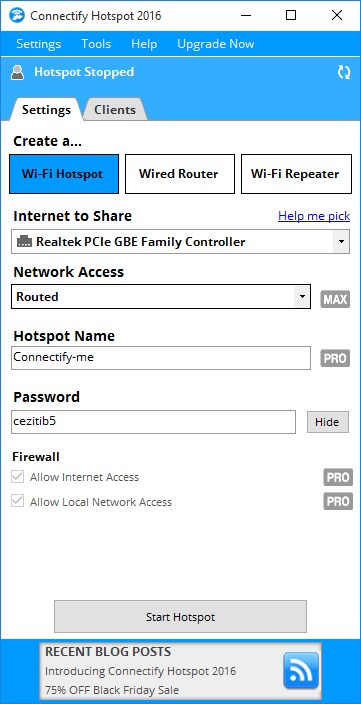Screen dimensions: 361x704
Task: Click the Start Hotspot button
Action: tap(180, 617)
